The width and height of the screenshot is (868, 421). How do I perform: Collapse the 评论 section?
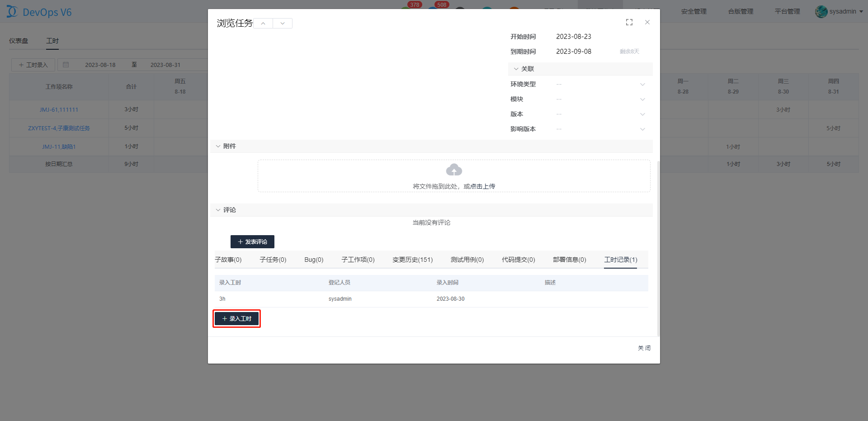[218, 210]
